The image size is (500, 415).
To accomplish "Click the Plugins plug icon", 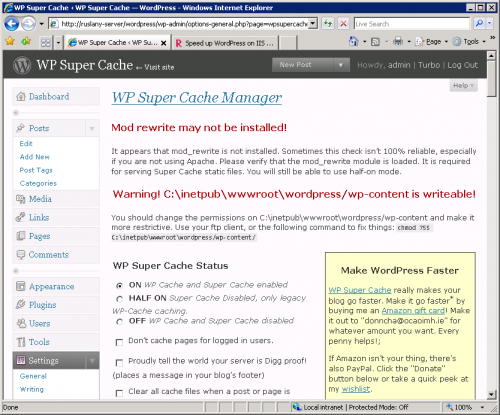I will pos(21,305).
